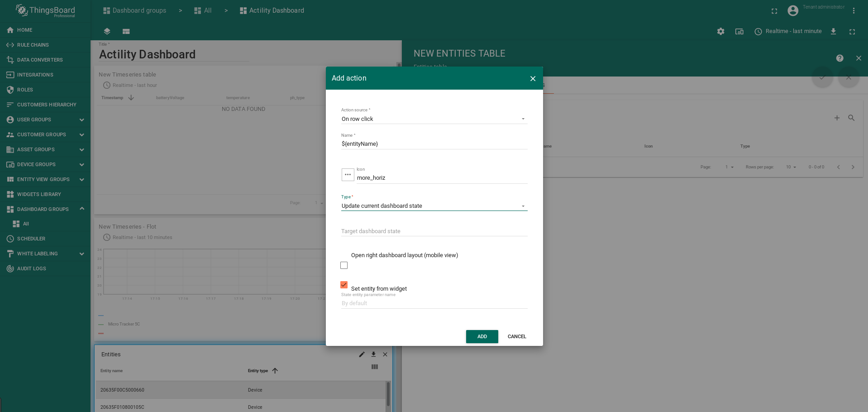Collapse DASHBOARD GROUPS chevron
Screen dimensions: 868x412
pyautogui.click(x=82, y=209)
